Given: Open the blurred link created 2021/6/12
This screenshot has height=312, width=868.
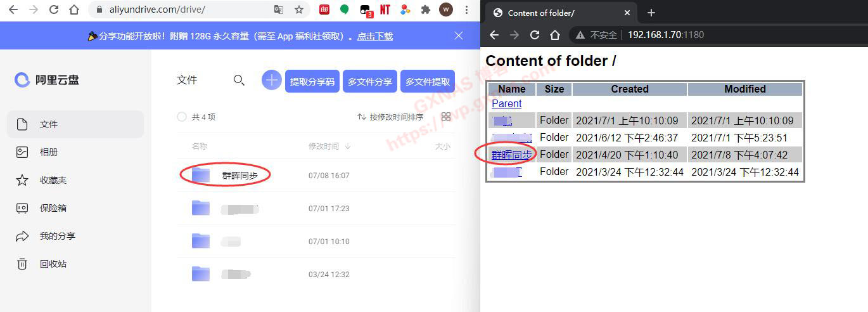Looking at the screenshot, I should pyautogui.click(x=512, y=137).
